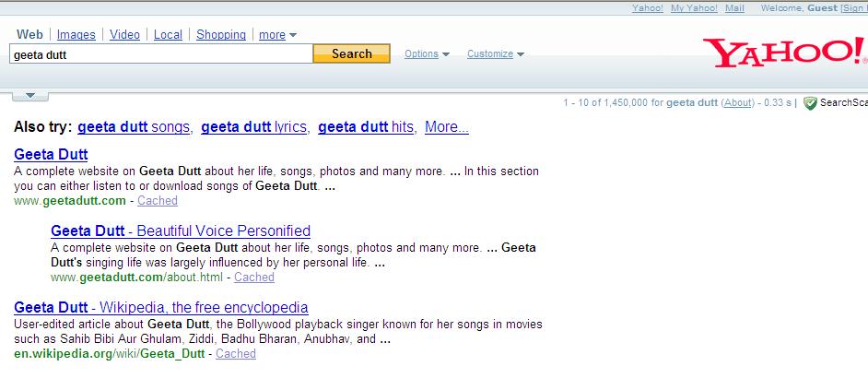Viewport: 868px width, 390px height.
Task: Click 'More...' in Also try suggestions
Action: coord(447,127)
